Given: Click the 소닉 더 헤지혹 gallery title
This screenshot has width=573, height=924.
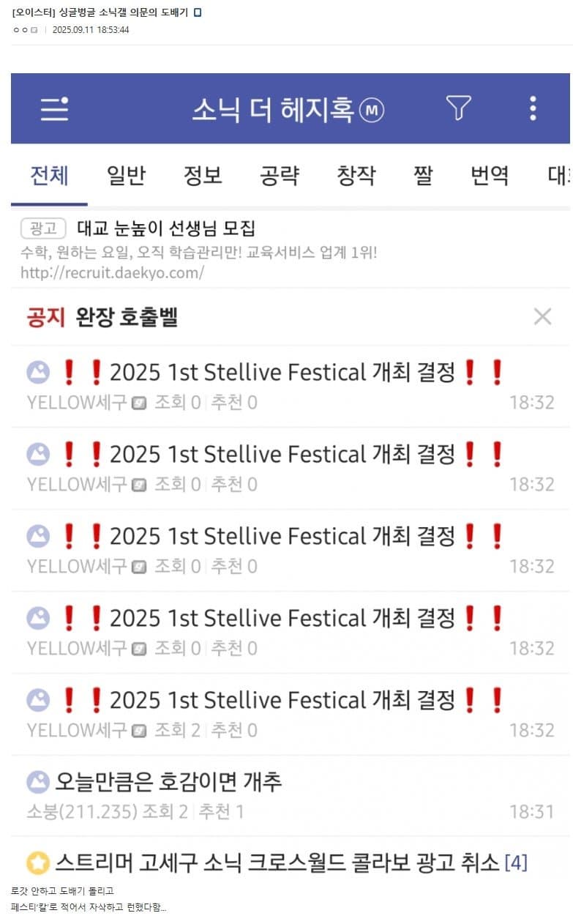Looking at the screenshot, I should tap(272, 111).
